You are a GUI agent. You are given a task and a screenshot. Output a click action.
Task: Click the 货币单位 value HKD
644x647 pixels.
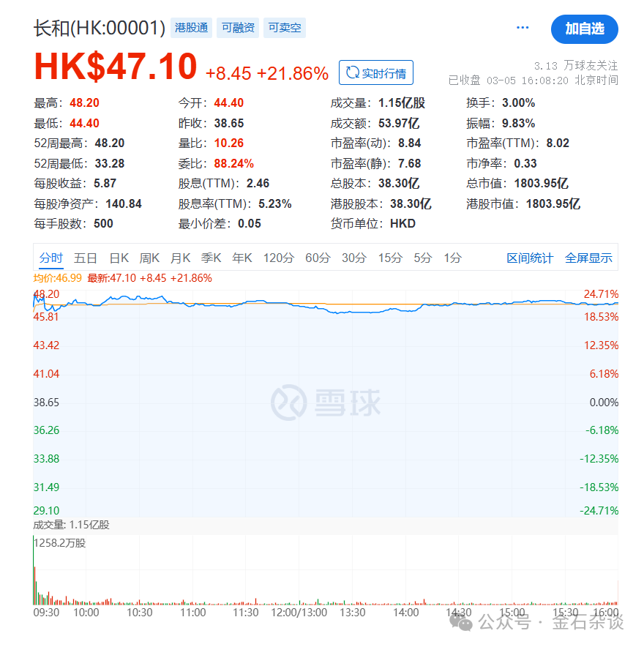[403, 224]
